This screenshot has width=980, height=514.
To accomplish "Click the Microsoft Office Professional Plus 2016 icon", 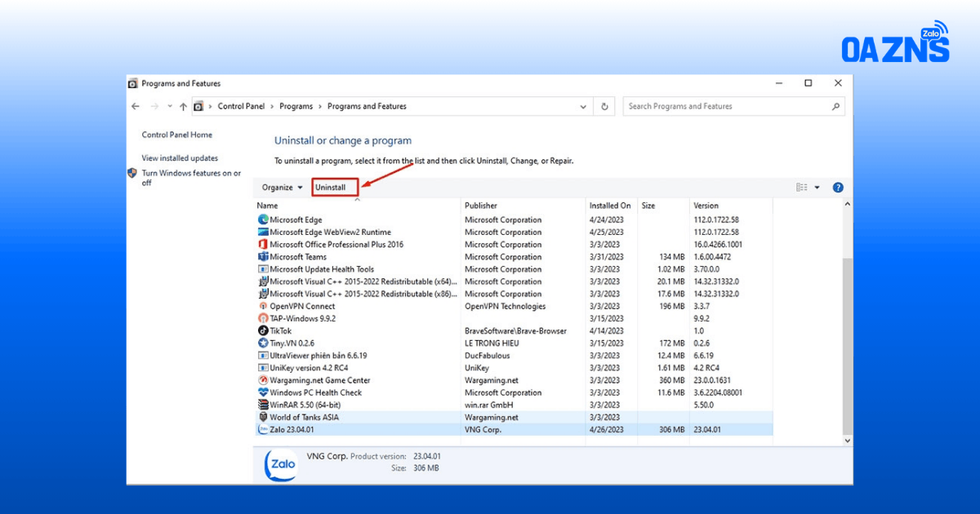I will click(263, 244).
